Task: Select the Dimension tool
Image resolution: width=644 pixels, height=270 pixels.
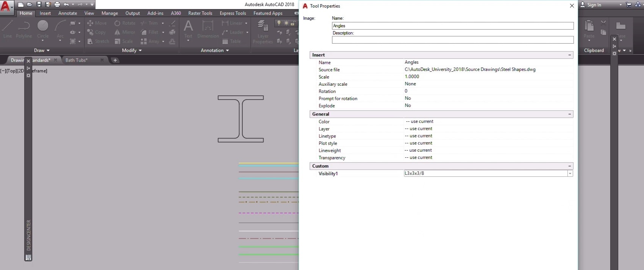Action: click(208, 29)
